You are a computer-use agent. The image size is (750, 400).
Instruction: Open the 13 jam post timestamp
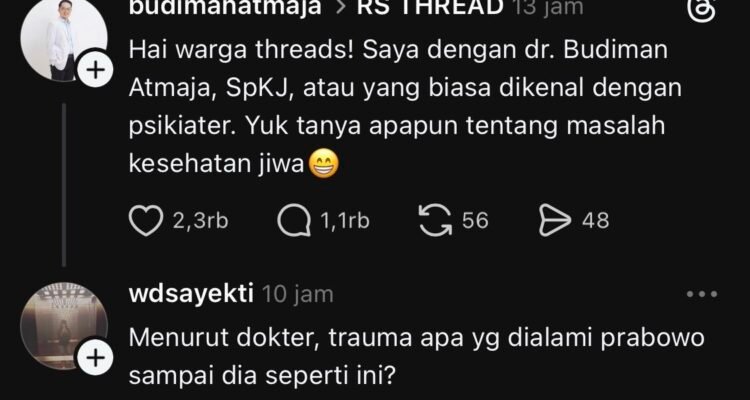[548, 8]
